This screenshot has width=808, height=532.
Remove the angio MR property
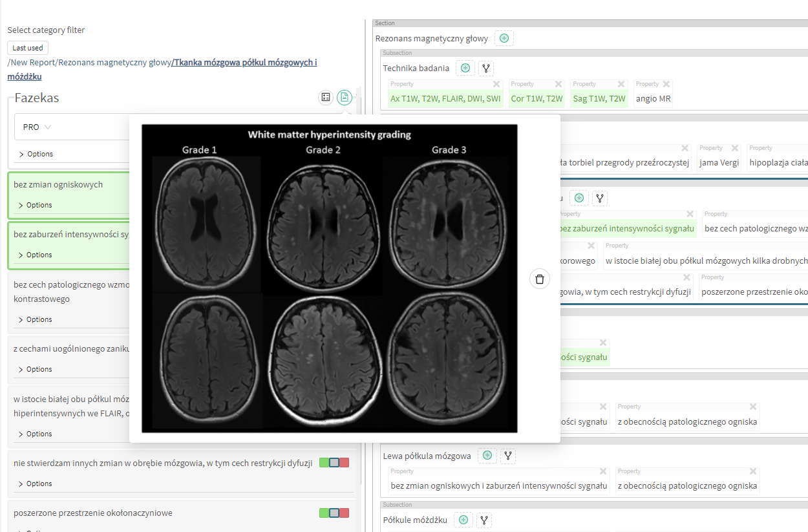pyautogui.click(x=666, y=84)
